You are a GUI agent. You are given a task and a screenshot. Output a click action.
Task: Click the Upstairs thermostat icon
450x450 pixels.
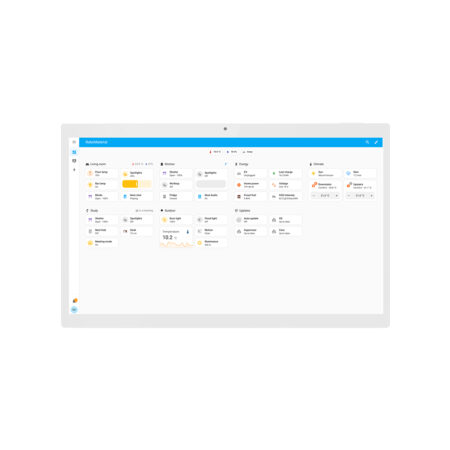click(x=349, y=185)
